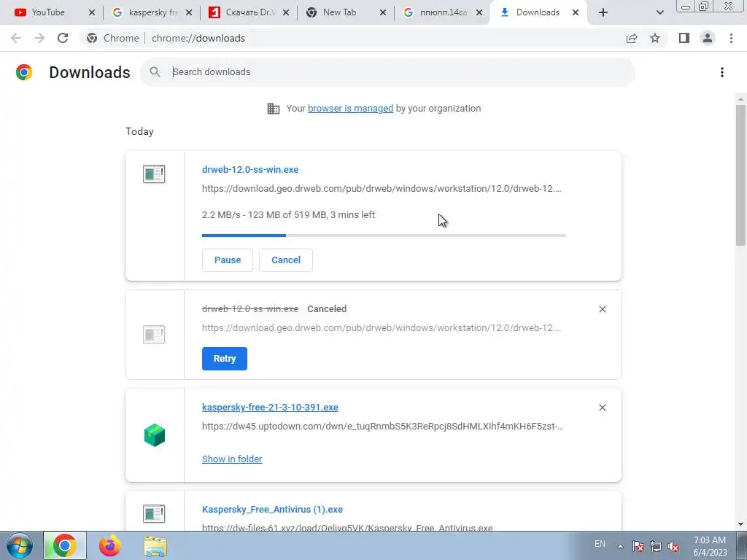
Task: Open the downloading drweb-12.0-ss-win.exe link
Action: [250, 169]
